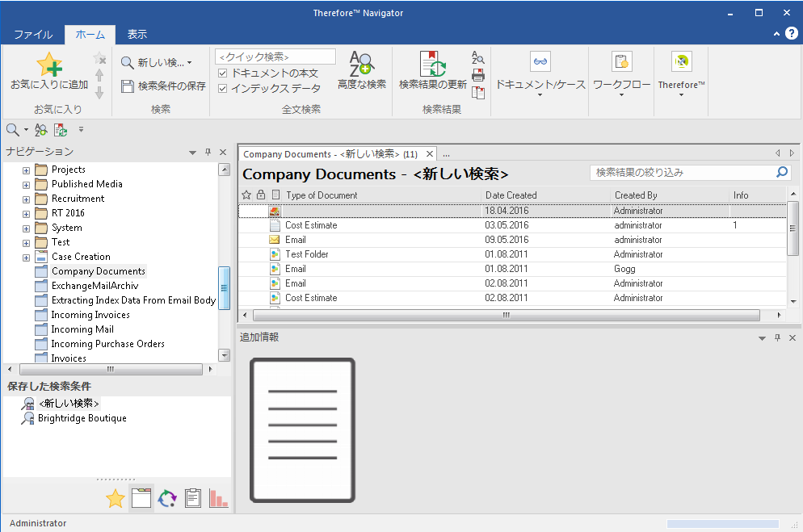This screenshot has width=803, height=532.
Task: Pin the navigation panel
Action: (208, 152)
